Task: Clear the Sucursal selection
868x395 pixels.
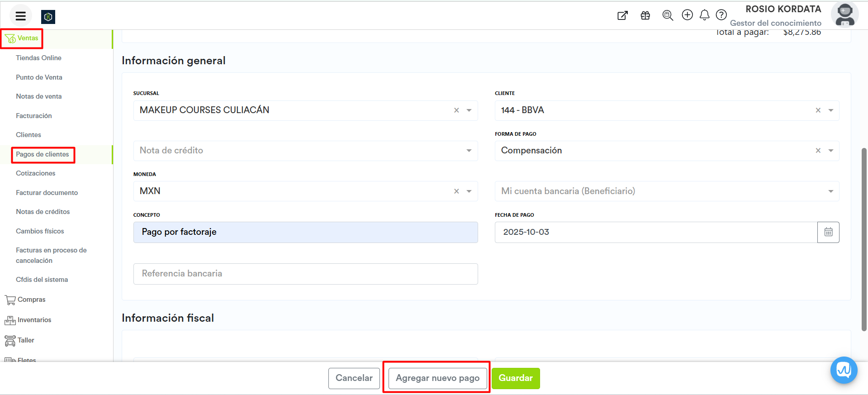Action: coord(456,110)
